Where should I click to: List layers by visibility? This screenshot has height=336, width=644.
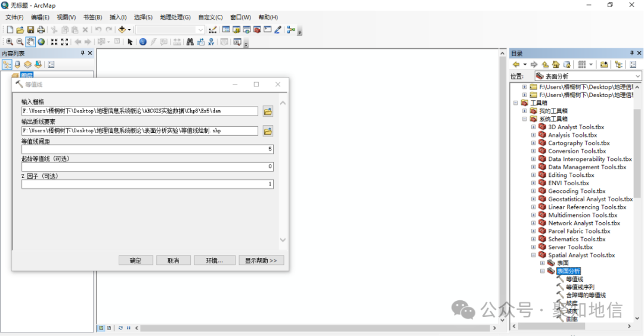[27, 64]
